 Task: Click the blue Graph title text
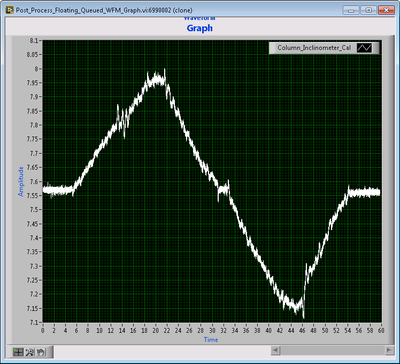[x=200, y=28]
